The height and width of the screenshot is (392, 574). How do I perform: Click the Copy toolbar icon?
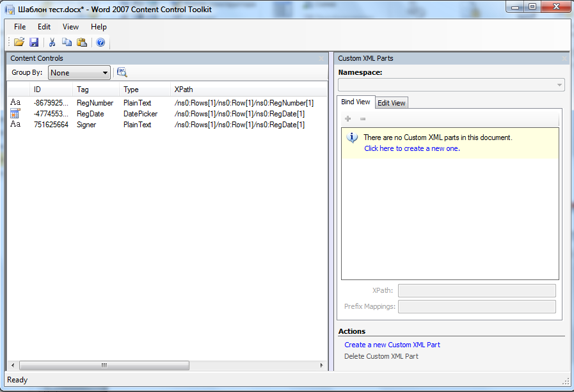point(67,42)
